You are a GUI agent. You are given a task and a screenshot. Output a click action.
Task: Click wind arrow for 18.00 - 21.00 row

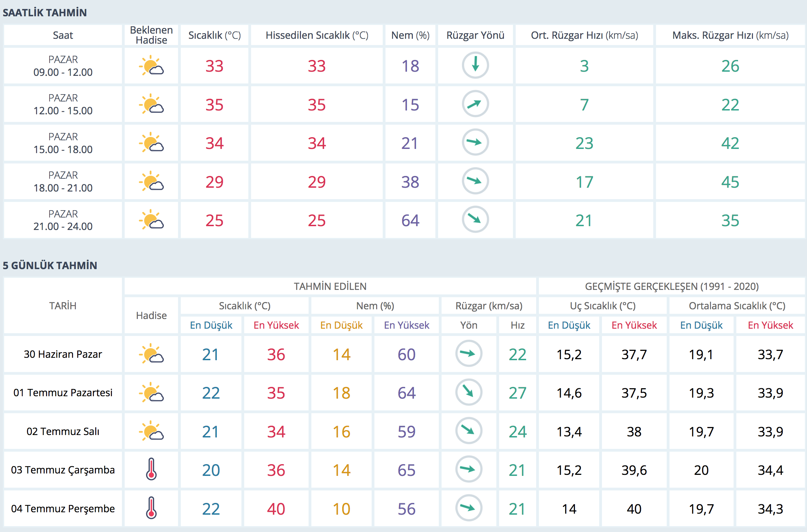coord(475,181)
